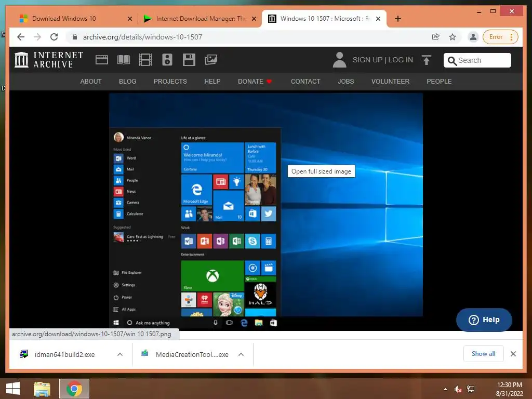Open the BLOG menu item

coord(128,82)
